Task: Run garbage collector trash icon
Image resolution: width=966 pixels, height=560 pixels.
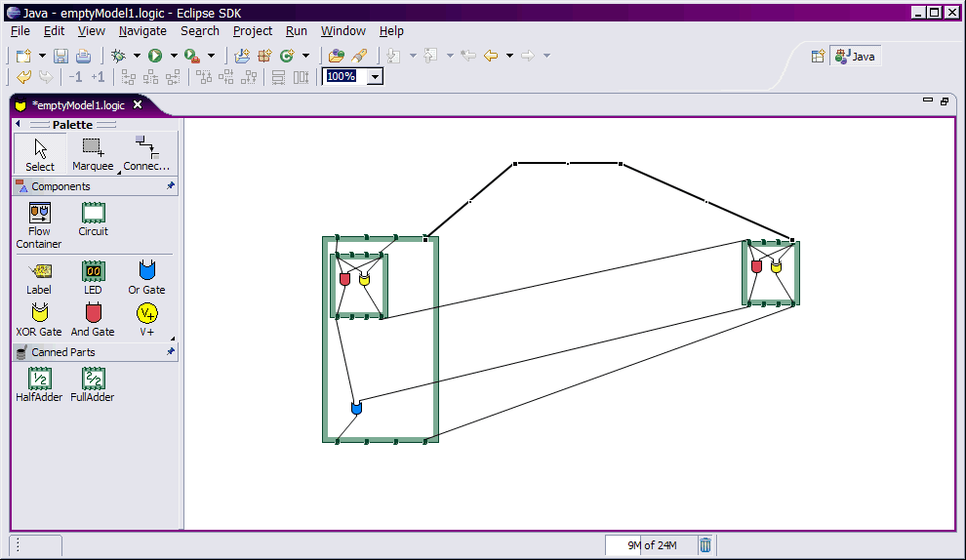Action: coord(705,545)
